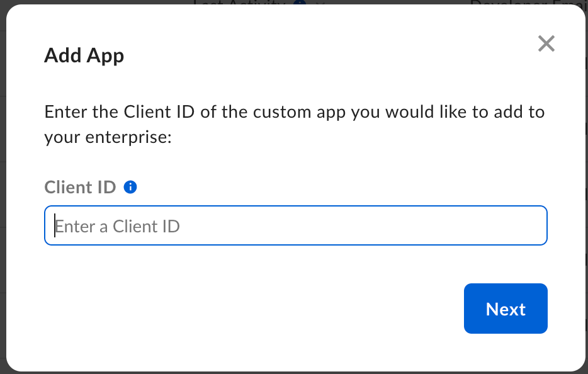Screen dimensions: 588x374
Task: Click the word 'Enter' starting the description
Action: click(62, 113)
